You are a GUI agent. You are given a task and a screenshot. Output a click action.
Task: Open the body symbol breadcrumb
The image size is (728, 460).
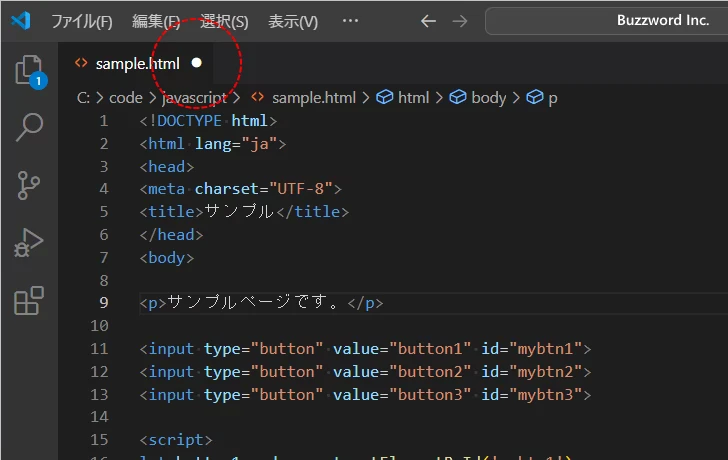click(x=478, y=98)
